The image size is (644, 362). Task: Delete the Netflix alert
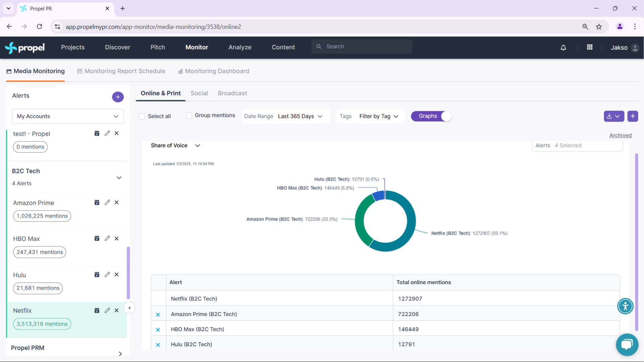(x=117, y=310)
